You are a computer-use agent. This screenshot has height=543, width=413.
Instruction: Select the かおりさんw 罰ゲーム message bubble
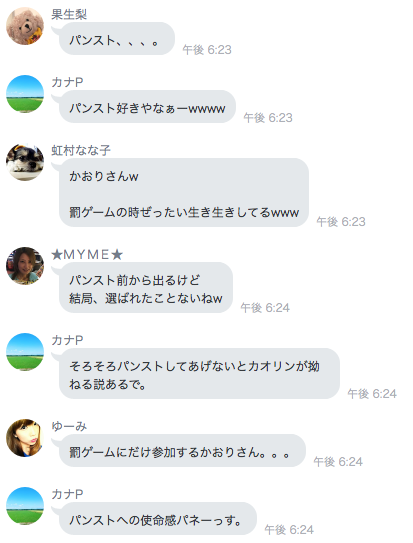(184, 193)
